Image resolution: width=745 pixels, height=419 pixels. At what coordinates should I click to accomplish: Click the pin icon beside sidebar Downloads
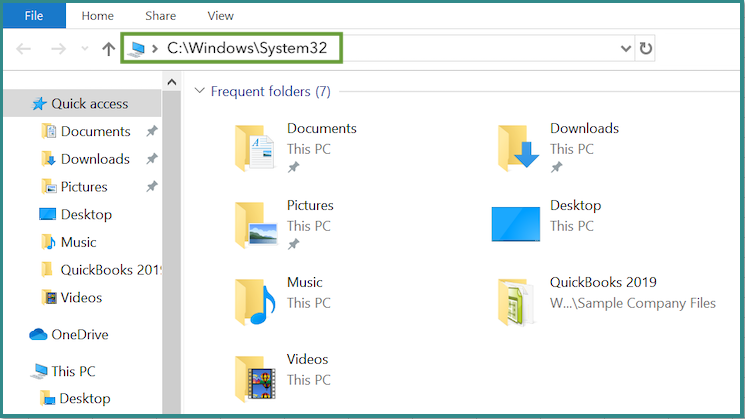(152, 159)
